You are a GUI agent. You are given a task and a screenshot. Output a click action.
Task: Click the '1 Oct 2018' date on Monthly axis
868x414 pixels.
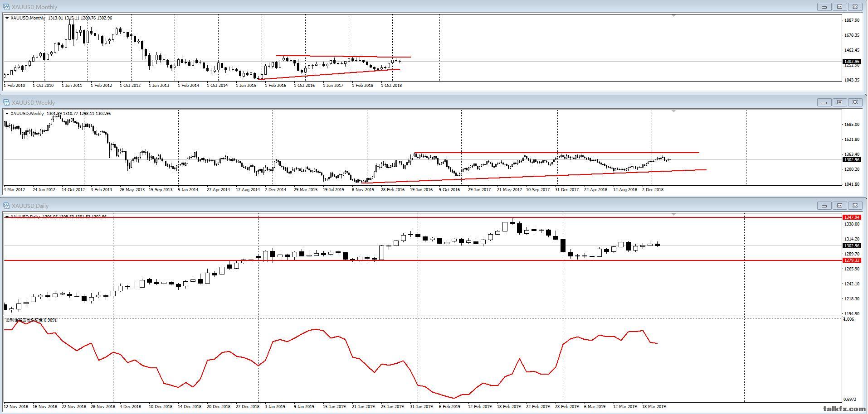point(391,85)
